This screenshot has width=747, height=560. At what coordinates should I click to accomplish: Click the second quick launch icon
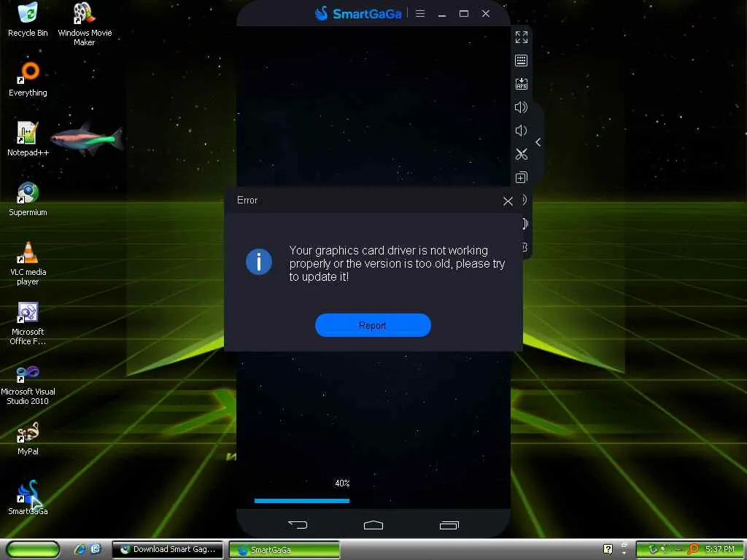click(96, 549)
